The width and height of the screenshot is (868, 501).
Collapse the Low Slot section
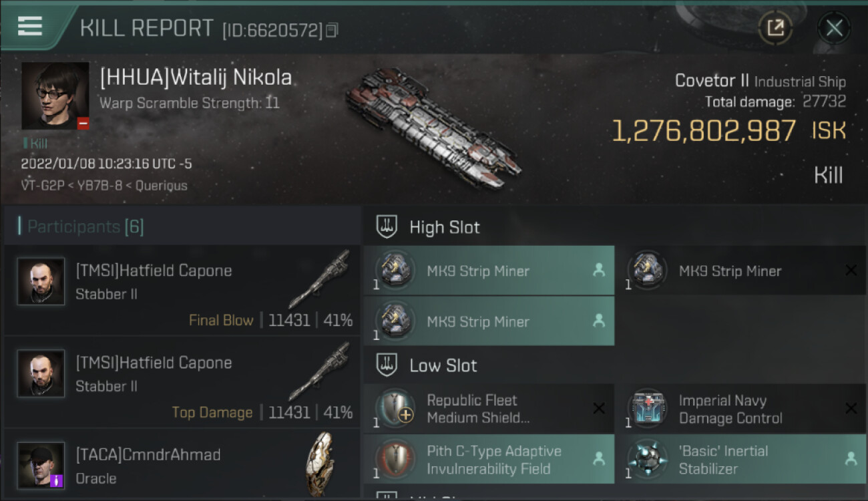tap(443, 365)
